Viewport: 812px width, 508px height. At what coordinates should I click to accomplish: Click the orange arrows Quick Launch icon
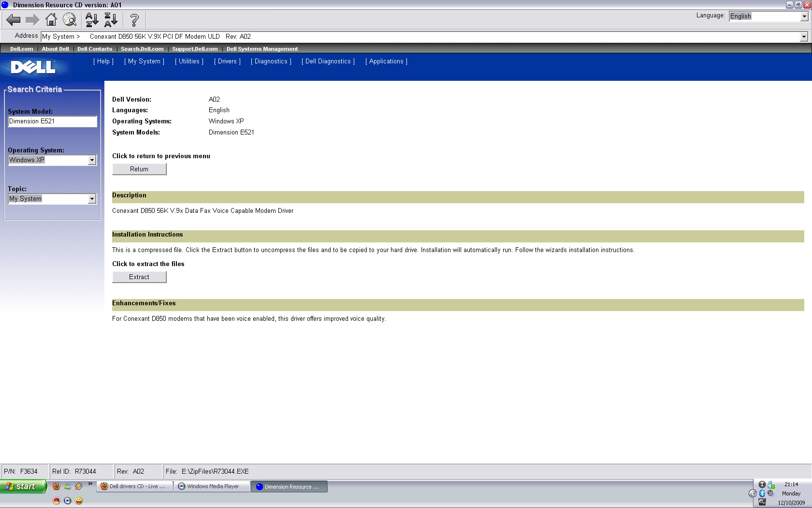click(79, 486)
